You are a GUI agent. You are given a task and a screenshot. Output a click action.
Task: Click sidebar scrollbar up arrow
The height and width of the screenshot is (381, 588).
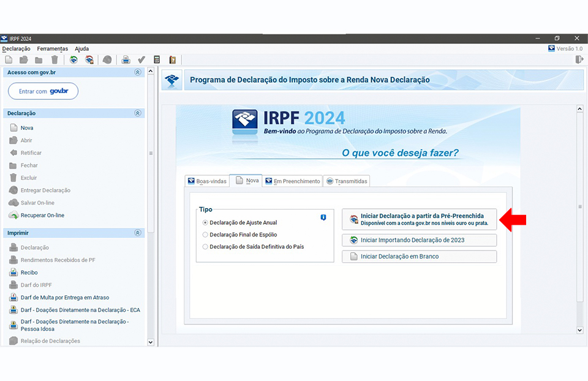click(151, 71)
